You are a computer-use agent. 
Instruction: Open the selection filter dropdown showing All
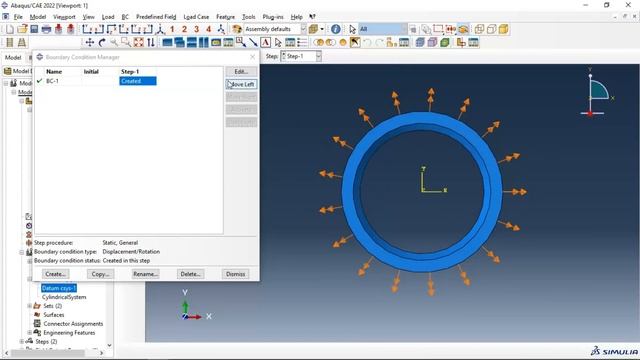point(404,29)
